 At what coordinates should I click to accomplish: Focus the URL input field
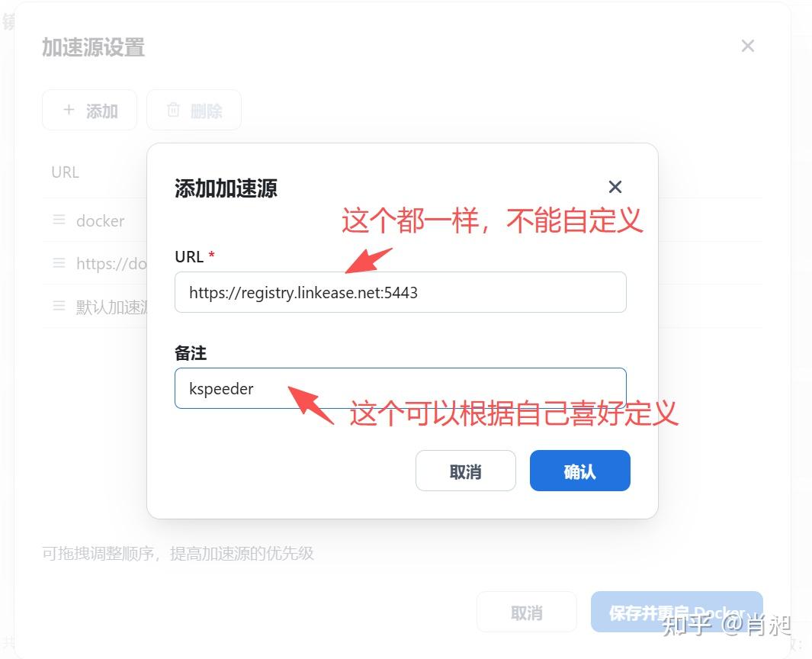(x=400, y=292)
